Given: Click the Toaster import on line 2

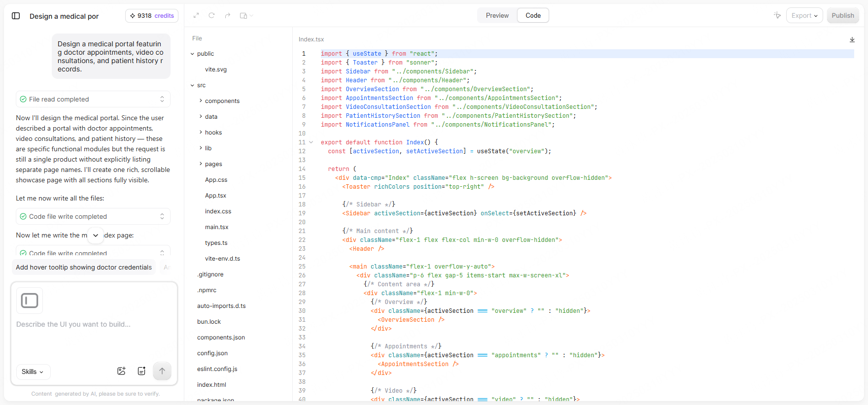Looking at the screenshot, I should [365, 63].
